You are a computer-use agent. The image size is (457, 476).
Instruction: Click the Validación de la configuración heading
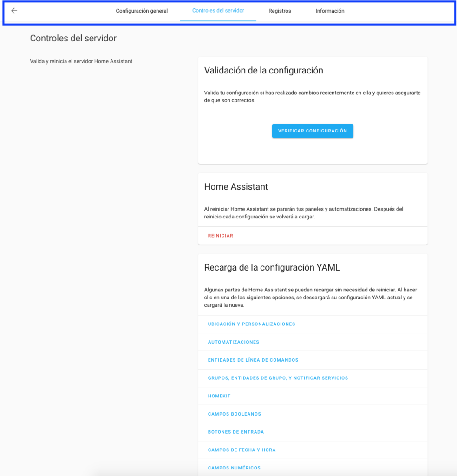tap(263, 71)
